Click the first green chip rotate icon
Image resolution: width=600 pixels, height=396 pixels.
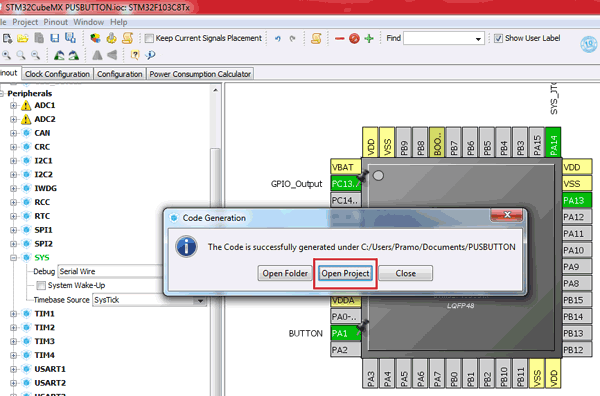click(59, 55)
